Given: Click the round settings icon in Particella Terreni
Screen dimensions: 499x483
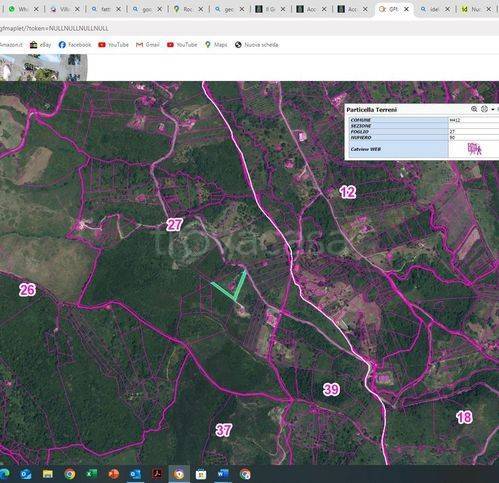Looking at the screenshot, I should (484, 109).
